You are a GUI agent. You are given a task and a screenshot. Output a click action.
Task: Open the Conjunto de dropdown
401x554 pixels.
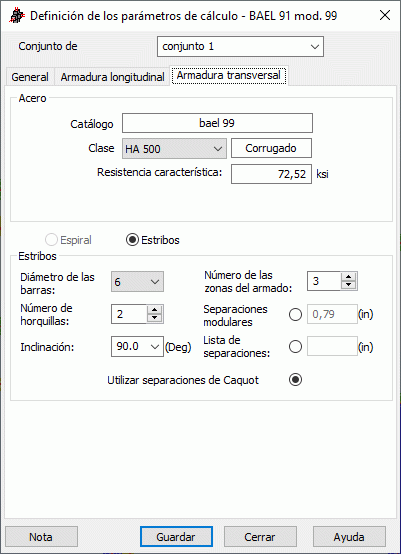(240, 46)
